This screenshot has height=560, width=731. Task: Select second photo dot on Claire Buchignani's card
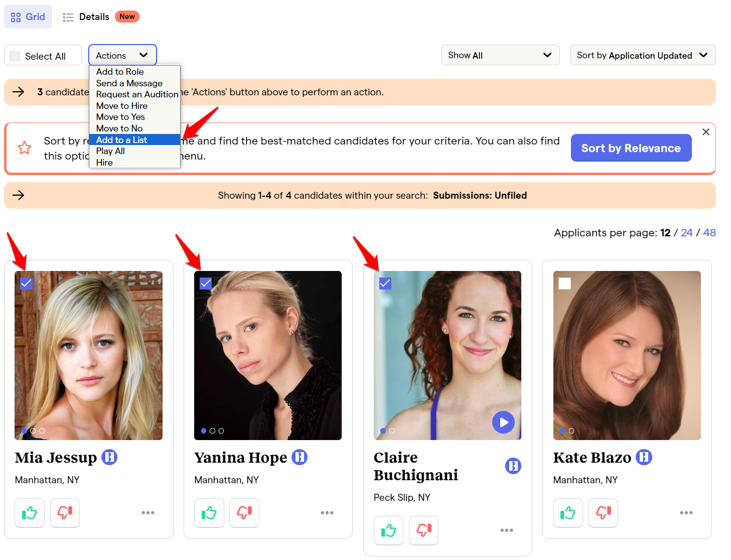[392, 431]
